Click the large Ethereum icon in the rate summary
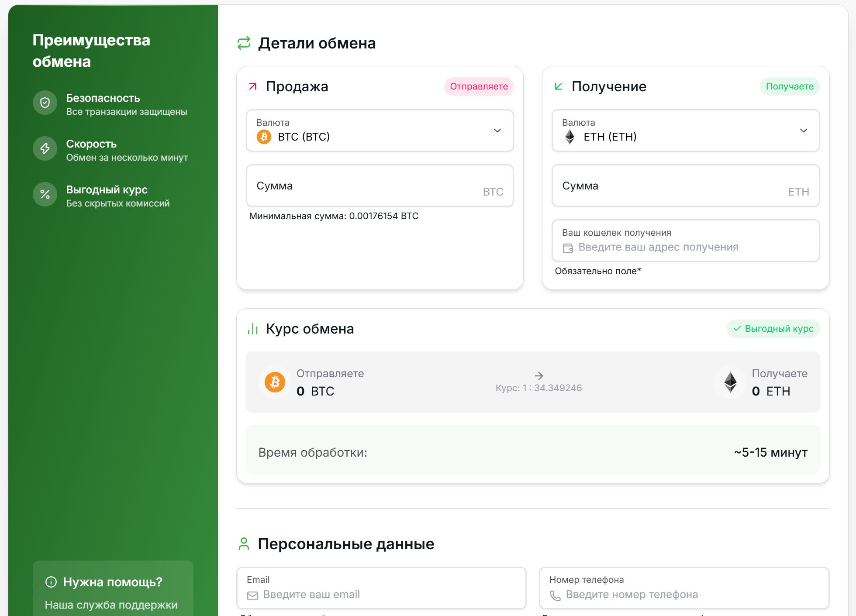 coord(730,382)
